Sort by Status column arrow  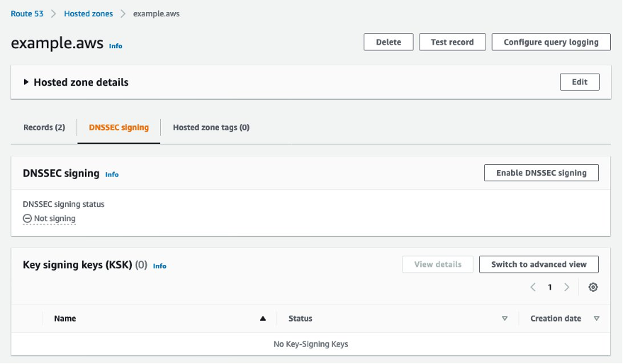click(505, 319)
